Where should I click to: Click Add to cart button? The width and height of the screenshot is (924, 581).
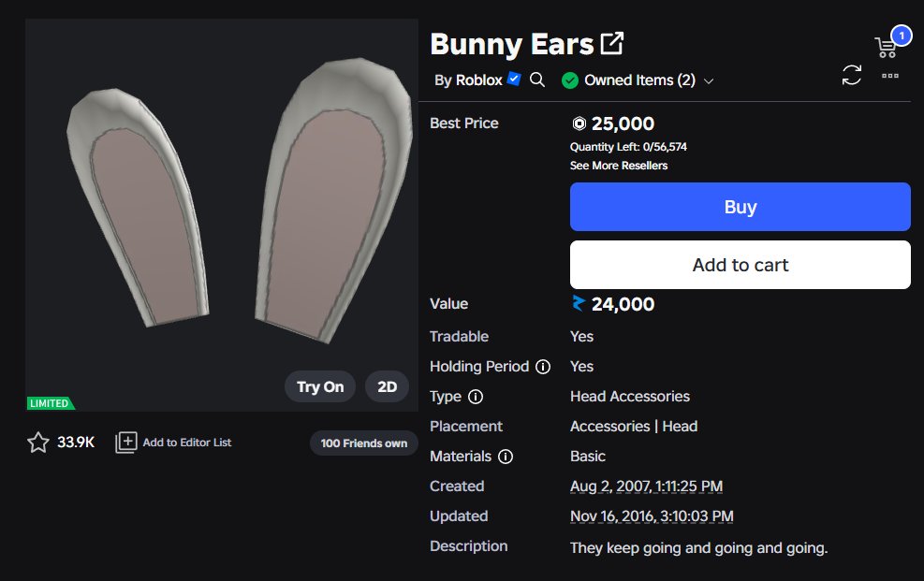click(741, 265)
